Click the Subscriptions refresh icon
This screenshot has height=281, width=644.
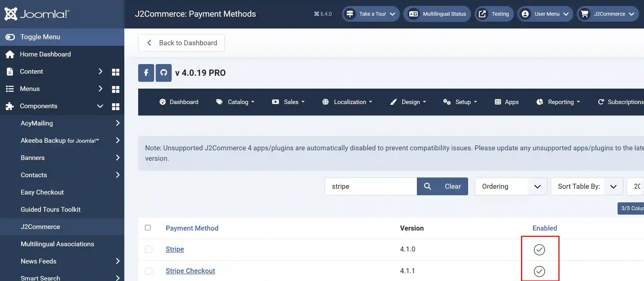click(x=601, y=102)
